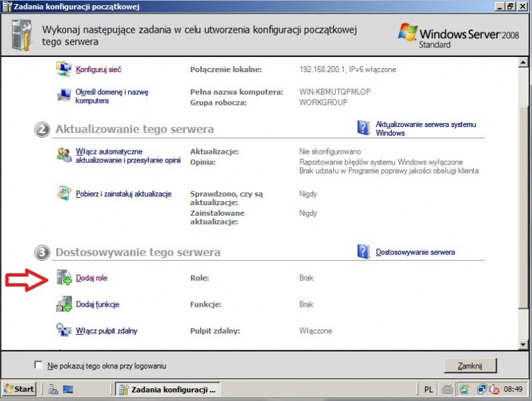
Task: Click the keyboard icon in the system tray
Action: (x=447, y=389)
